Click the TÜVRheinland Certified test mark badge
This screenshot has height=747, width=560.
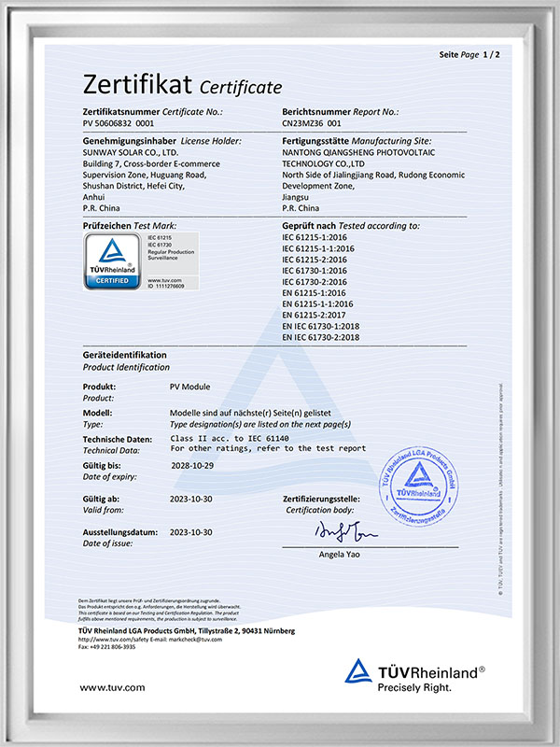point(112,262)
